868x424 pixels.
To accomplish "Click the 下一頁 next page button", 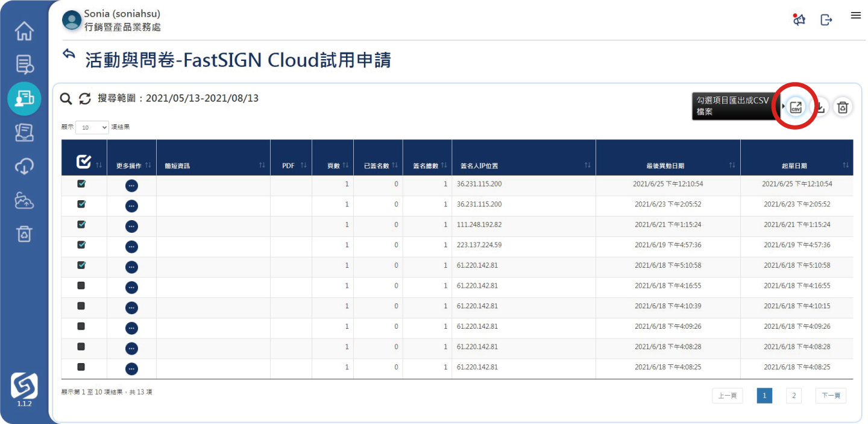I will pyautogui.click(x=831, y=396).
